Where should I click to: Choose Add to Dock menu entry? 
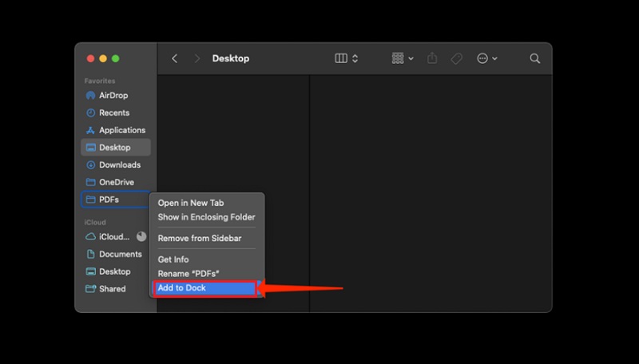(x=181, y=288)
